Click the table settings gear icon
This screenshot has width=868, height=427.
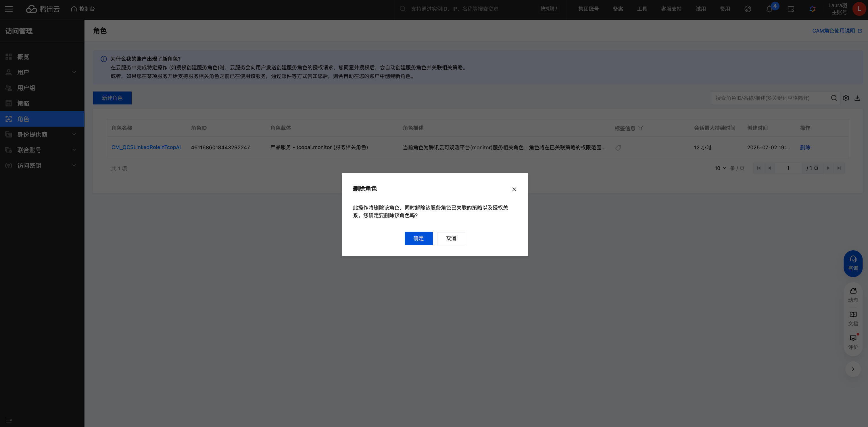pos(846,98)
